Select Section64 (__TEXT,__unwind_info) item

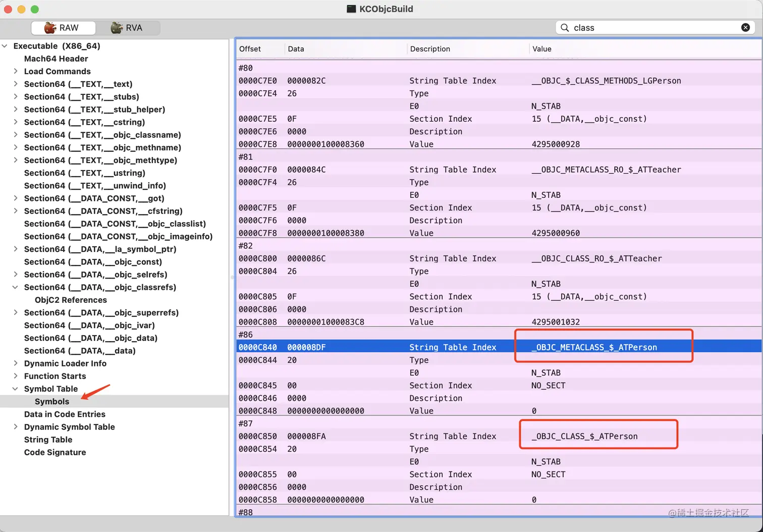[95, 185]
